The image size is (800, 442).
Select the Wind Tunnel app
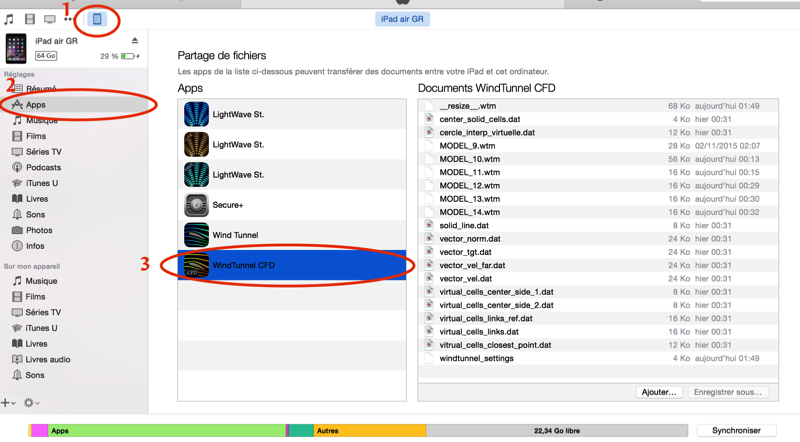click(x=292, y=235)
